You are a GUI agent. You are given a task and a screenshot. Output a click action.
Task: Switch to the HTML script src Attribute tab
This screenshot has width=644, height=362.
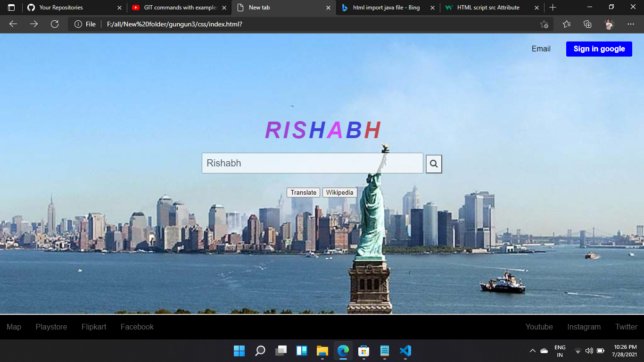488,8
